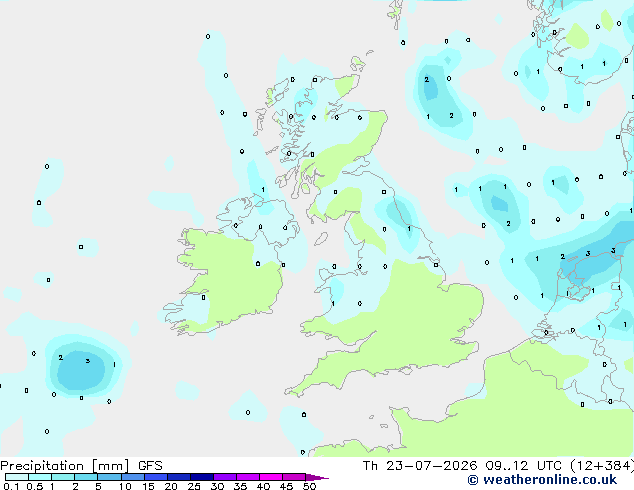The height and width of the screenshot is (490, 634).
Task: Click the '0.5' legend scale label
Action: click(35, 486)
